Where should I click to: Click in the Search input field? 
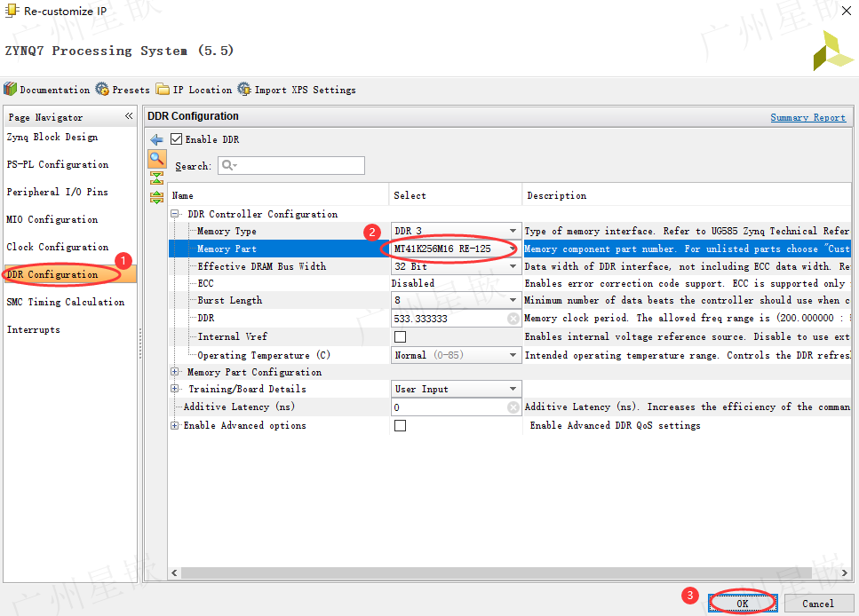tap(291, 165)
